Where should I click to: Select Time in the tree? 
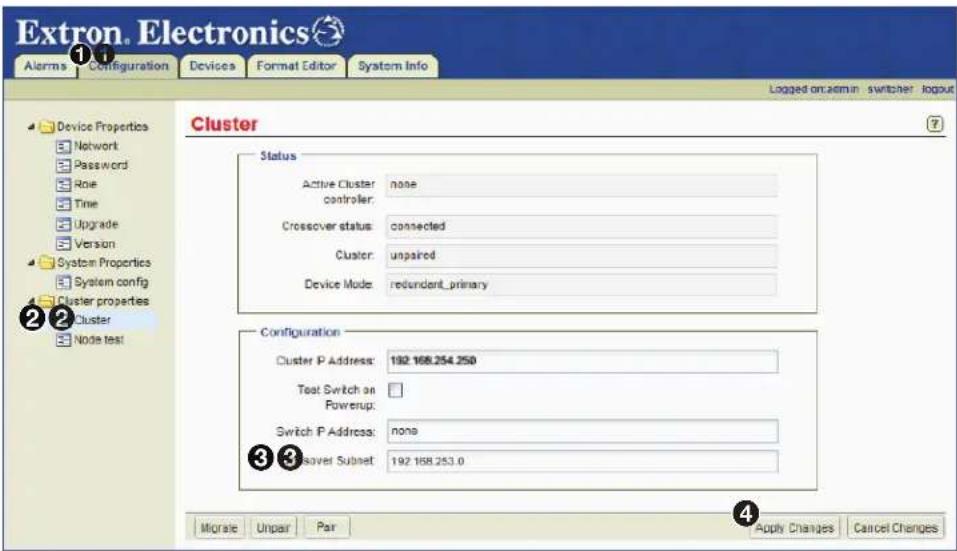[86, 203]
